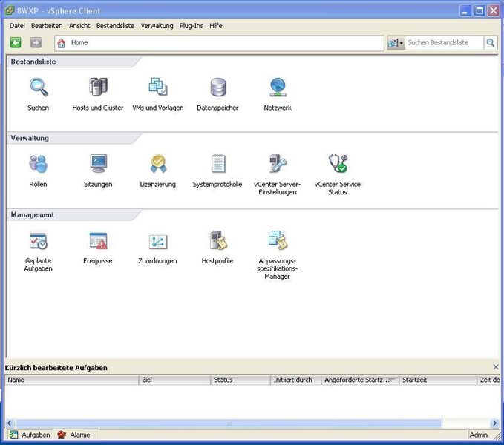Click the gray forward navigation arrow
Viewport: 504px width, 445px height.
pos(36,43)
